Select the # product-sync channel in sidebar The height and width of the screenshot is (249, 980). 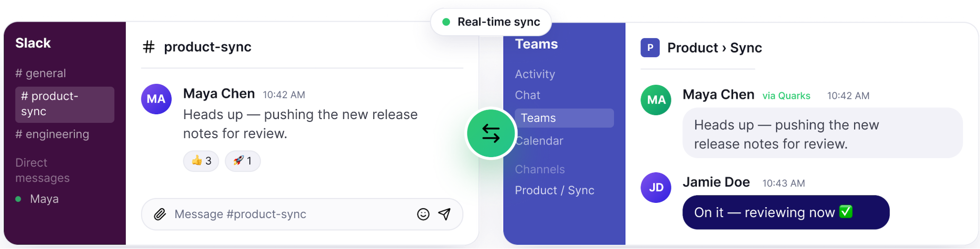[65, 104]
